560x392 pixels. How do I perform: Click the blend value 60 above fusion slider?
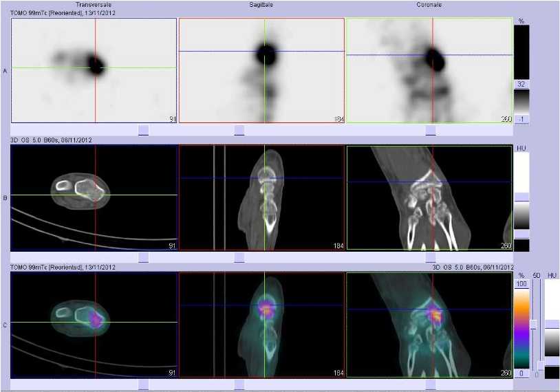pos(536,276)
